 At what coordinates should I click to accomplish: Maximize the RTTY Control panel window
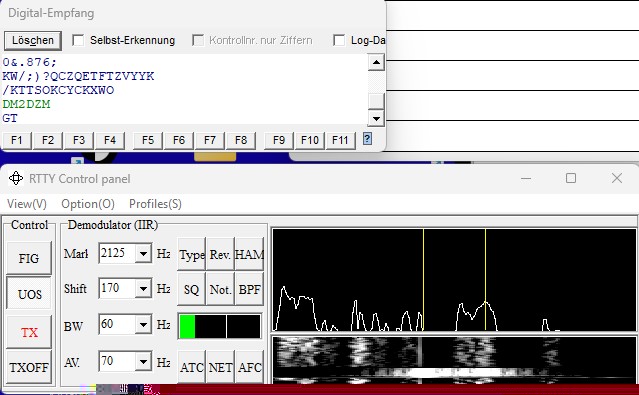coord(571,178)
